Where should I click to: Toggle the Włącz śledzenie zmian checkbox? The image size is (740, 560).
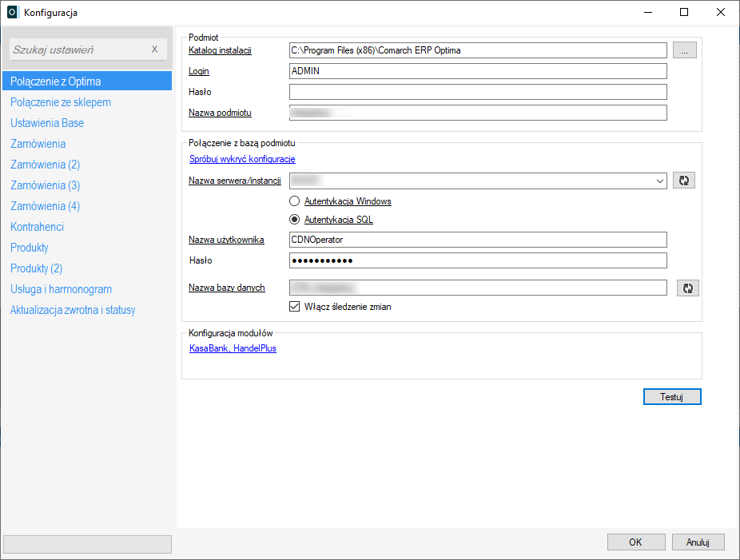click(x=295, y=306)
